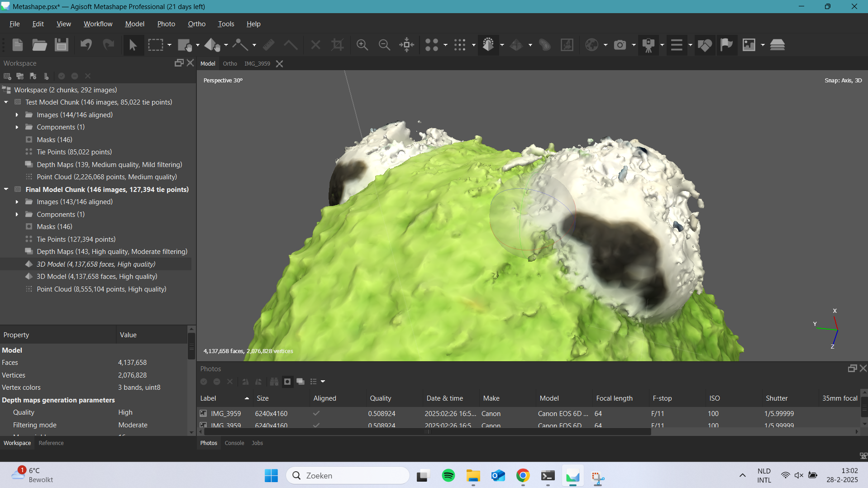Screen dimensions: 868x488
Task: Click the Open project folder icon
Action: coord(40,45)
